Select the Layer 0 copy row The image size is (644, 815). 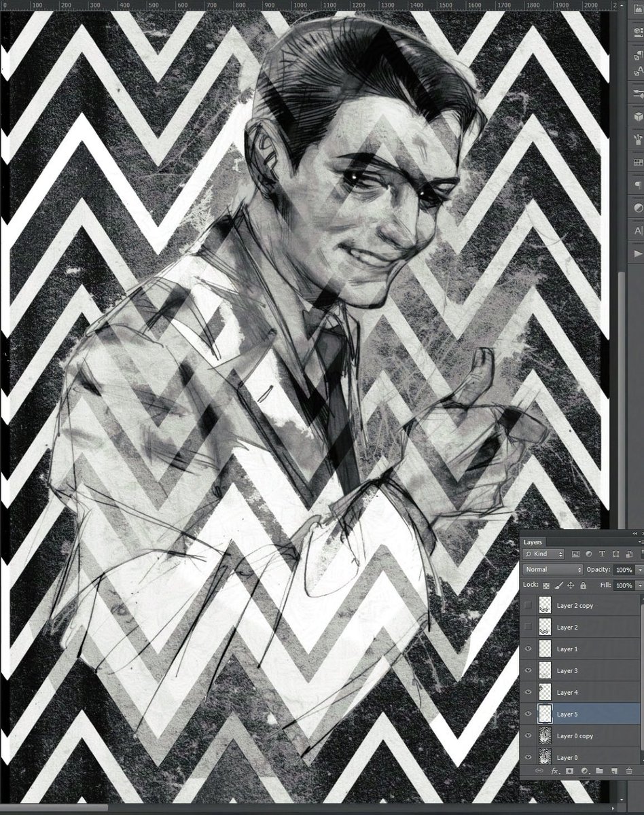[x=582, y=736]
